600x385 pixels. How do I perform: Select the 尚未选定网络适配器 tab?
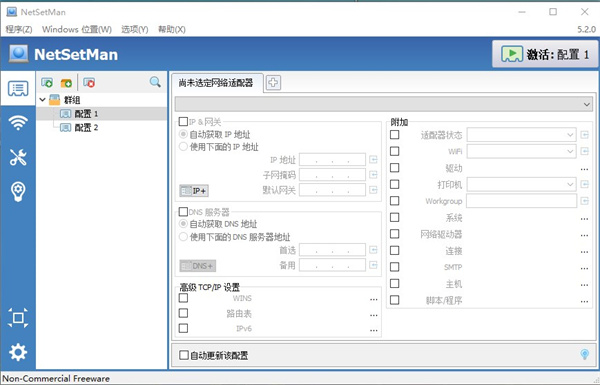click(x=217, y=83)
